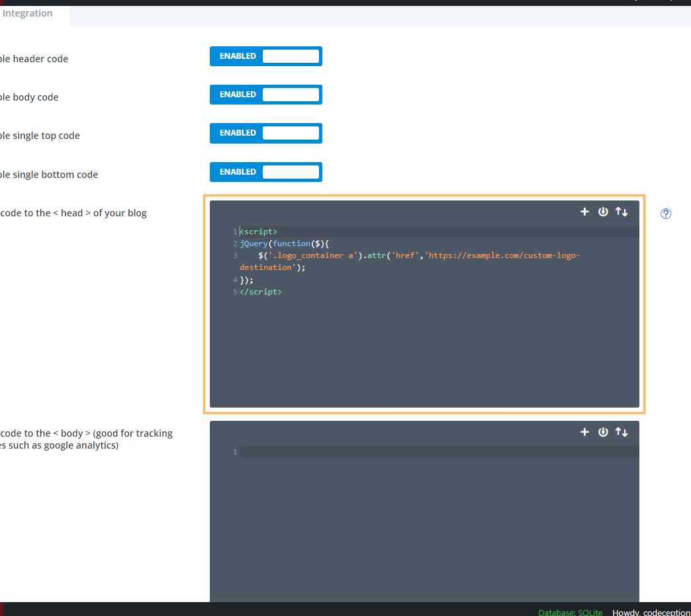Open the 'Howdy, codeception' account menu
This screenshot has height=616, width=691.
[x=651, y=613]
